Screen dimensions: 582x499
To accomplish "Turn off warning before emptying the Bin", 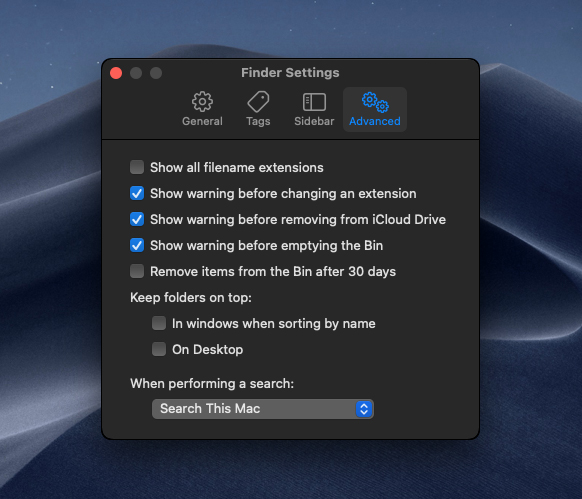I will [x=137, y=245].
